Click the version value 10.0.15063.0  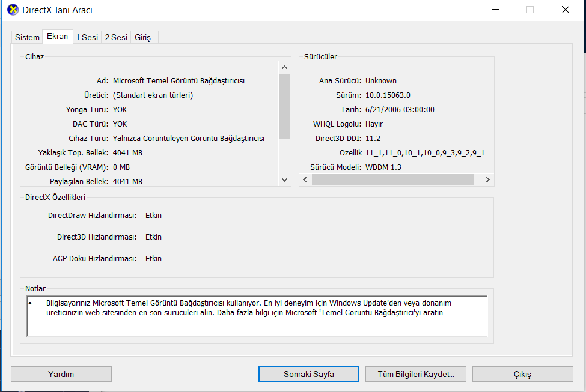388,95
